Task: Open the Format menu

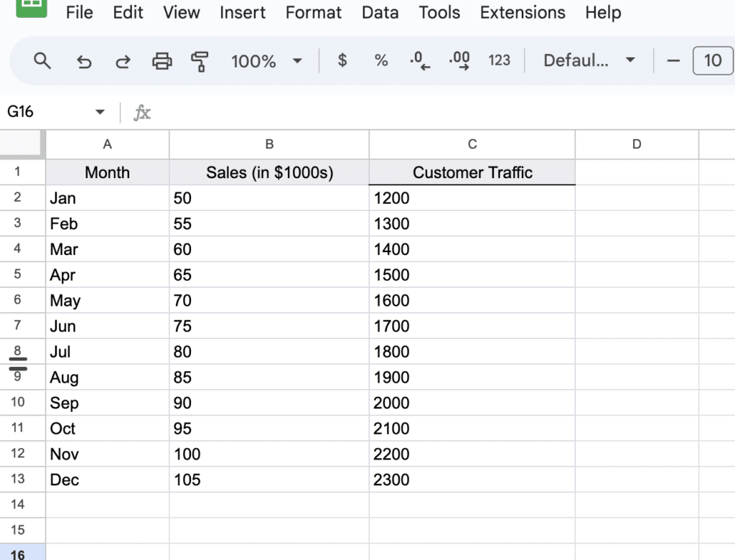Action: [314, 12]
